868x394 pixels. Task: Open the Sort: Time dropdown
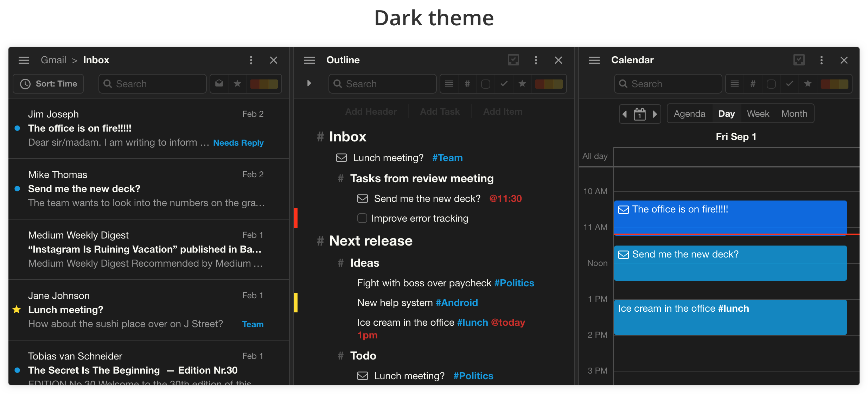[x=49, y=84]
